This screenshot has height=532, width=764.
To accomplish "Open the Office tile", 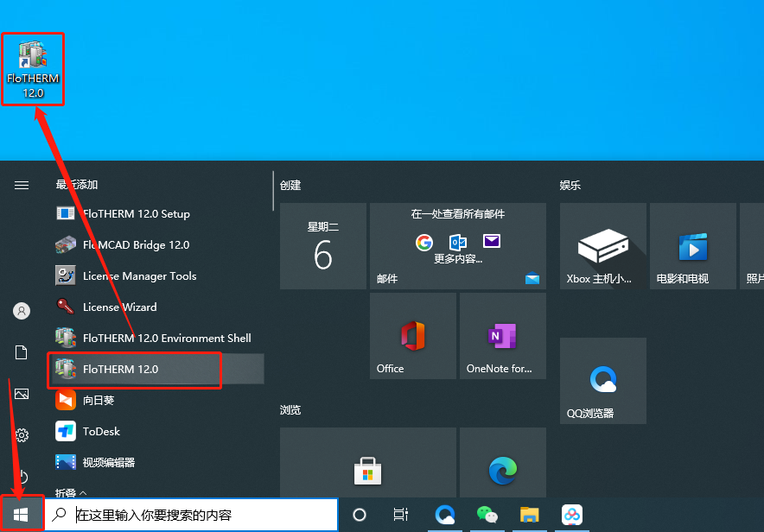I will click(x=413, y=336).
